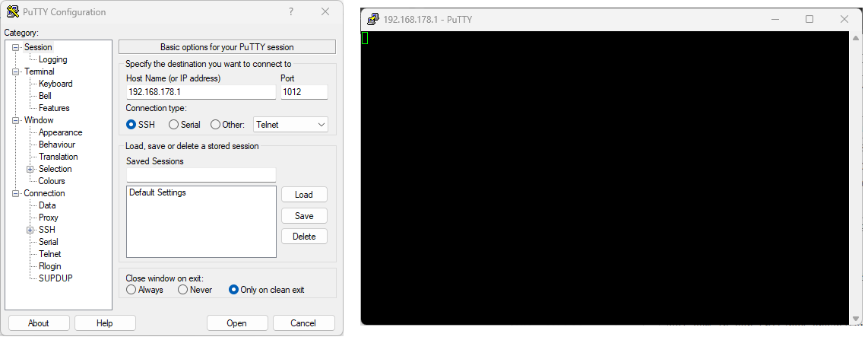Viewport: 868px width, 340px height.
Task: Open the Keyboard settings category
Action: coord(55,84)
